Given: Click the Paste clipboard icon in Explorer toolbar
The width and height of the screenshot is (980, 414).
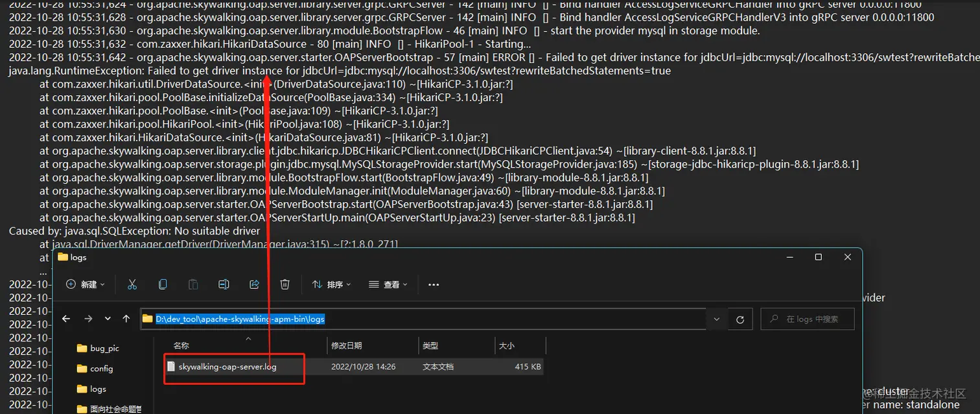Looking at the screenshot, I should click(x=193, y=284).
